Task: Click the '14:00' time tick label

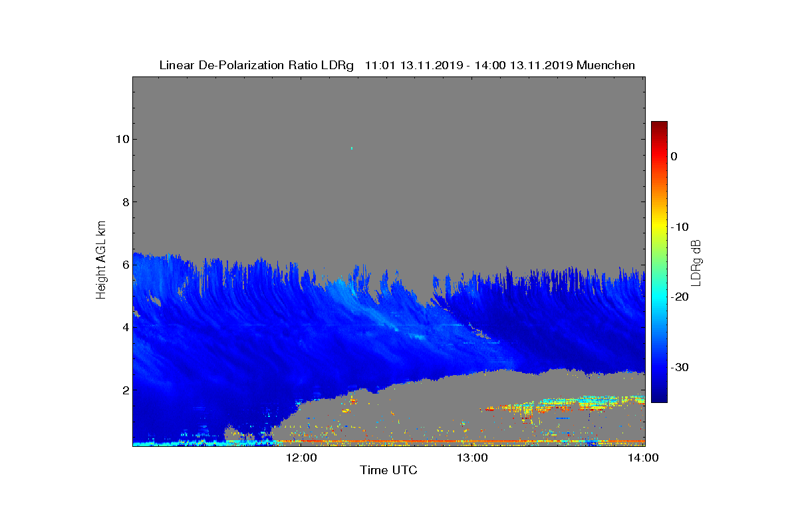Action: (644, 458)
